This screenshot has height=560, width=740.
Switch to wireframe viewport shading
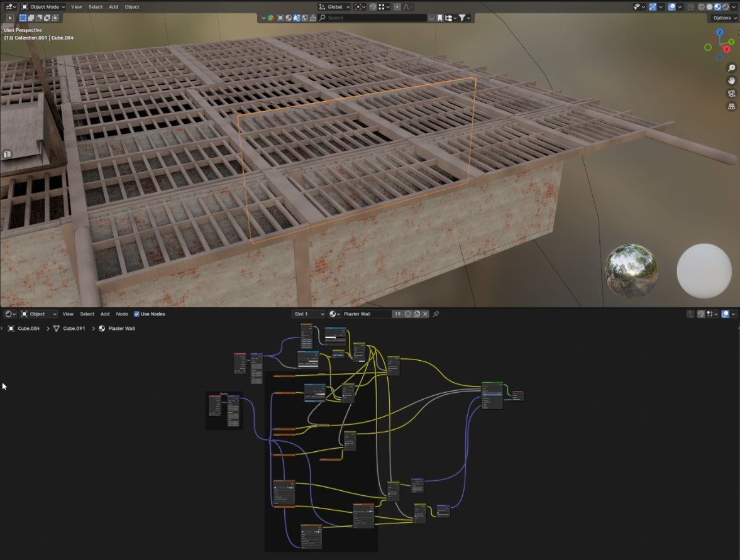702,7
